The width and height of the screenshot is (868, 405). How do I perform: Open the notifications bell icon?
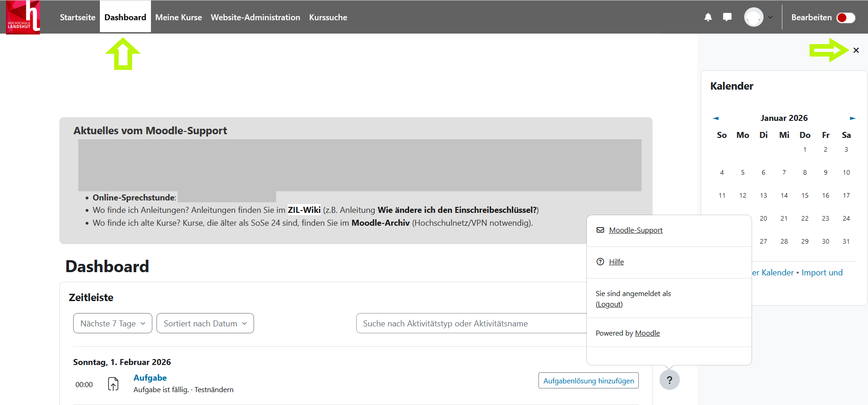708,17
